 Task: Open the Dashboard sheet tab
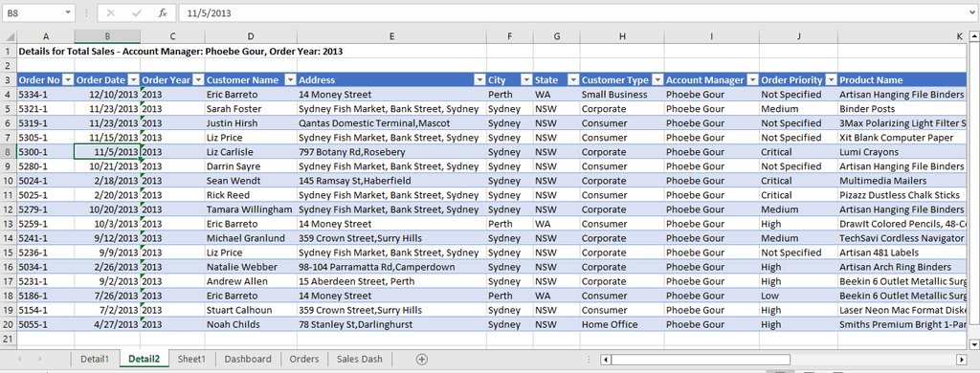tap(248, 359)
